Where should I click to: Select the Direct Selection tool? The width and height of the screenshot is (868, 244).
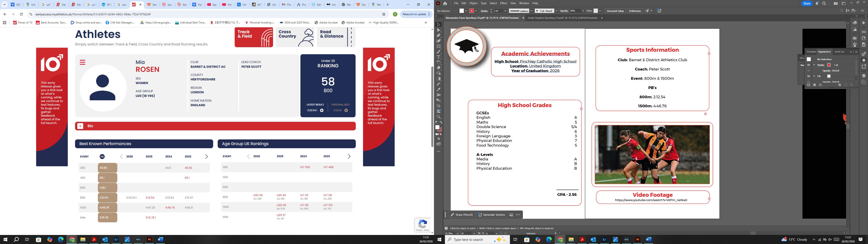tap(438, 30)
